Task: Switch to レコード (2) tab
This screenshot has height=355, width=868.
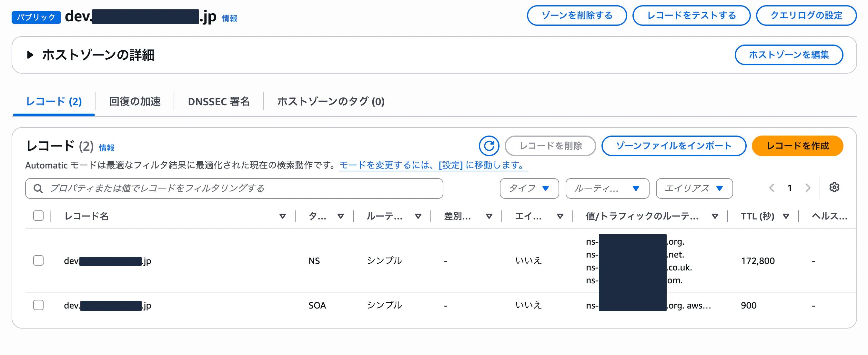Action: coord(54,101)
